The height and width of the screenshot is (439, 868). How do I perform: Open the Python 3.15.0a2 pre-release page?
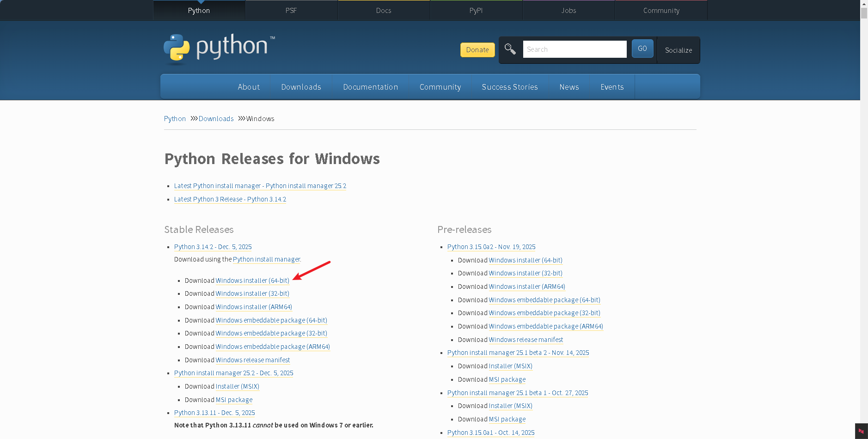tap(491, 247)
